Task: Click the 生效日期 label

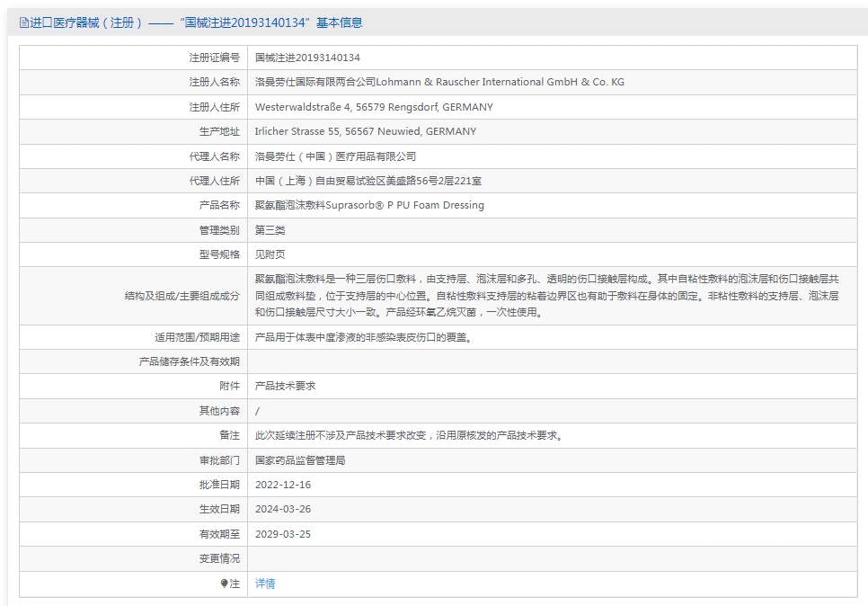Action: (219, 509)
